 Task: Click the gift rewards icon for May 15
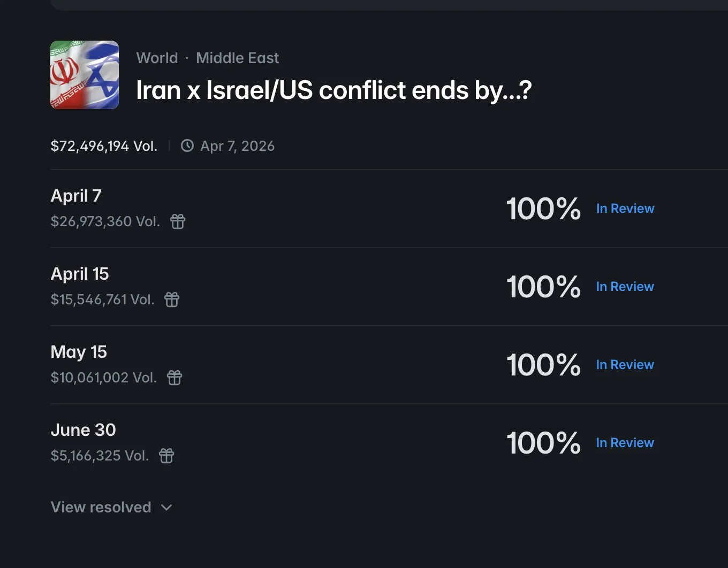tap(175, 378)
